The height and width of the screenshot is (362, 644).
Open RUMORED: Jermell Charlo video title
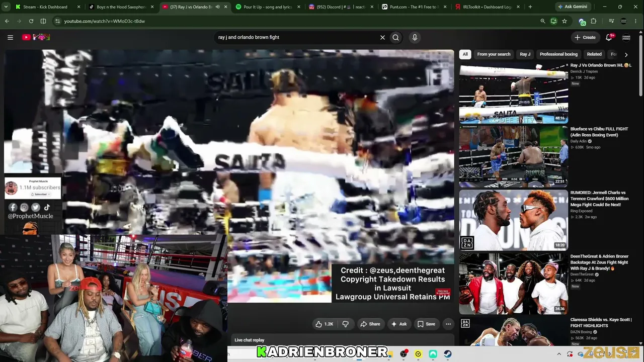[x=599, y=199]
